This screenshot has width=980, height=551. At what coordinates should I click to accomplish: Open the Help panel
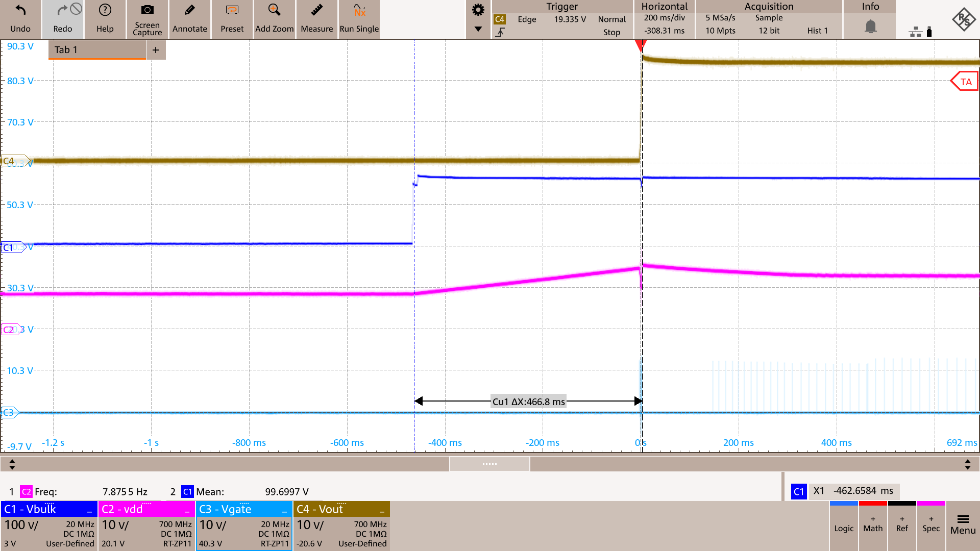click(105, 19)
